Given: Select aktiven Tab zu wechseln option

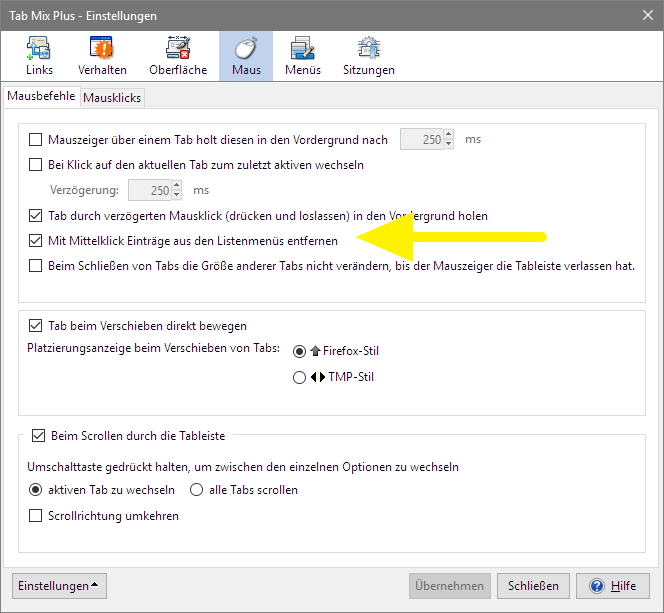Looking at the screenshot, I should [36, 490].
